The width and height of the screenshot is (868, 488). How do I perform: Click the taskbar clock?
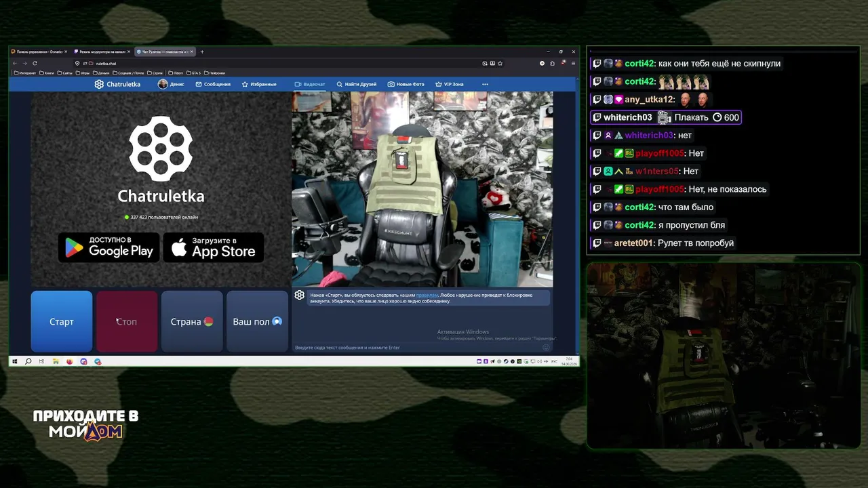[x=568, y=361]
